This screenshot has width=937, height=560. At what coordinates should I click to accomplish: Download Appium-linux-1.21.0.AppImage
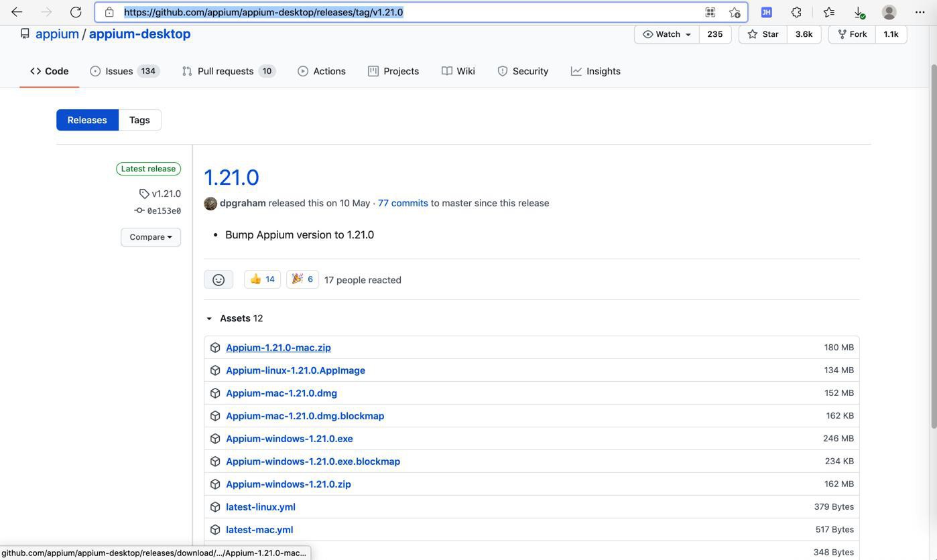click(x=296, y=370)
